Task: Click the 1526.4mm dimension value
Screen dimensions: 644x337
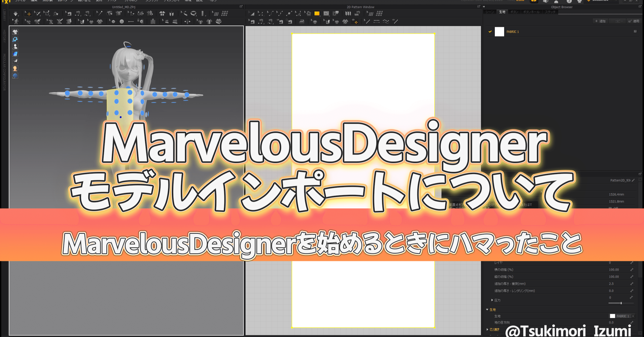Action: point(616,194)
